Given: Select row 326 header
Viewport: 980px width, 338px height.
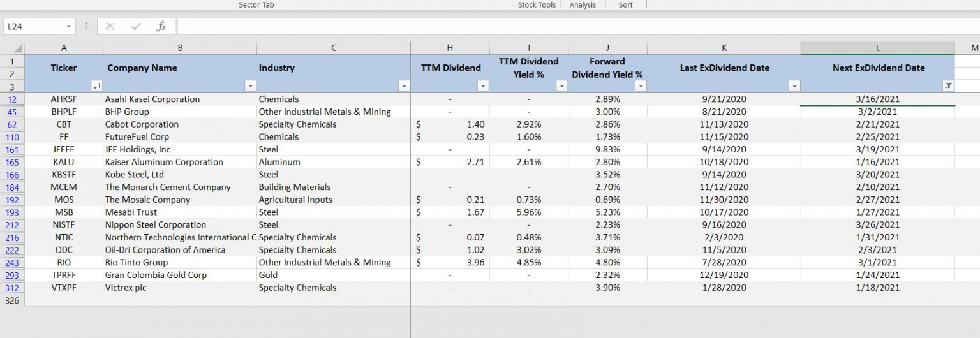Looking at the screenshot, I should (12, 300).
